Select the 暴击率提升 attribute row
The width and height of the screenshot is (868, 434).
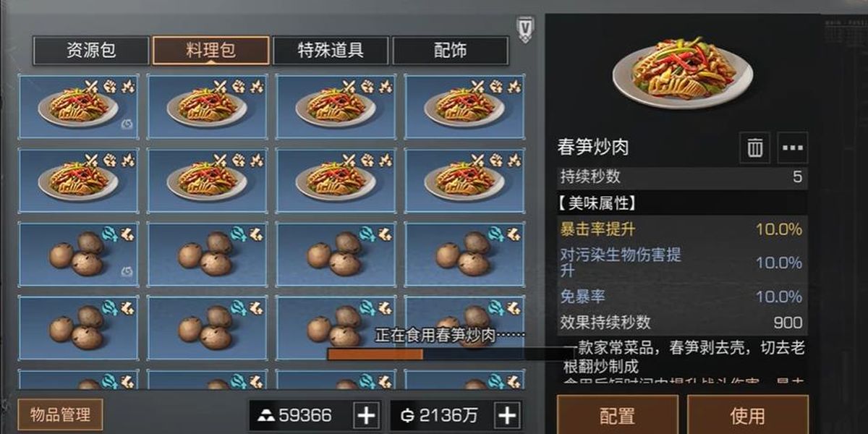[x=681, y=229]
